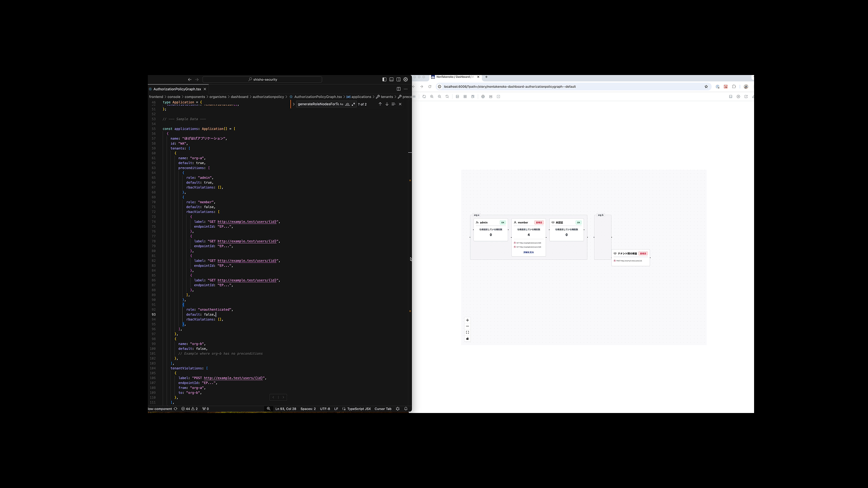Open the editor more actions menu

pos(406,89)
